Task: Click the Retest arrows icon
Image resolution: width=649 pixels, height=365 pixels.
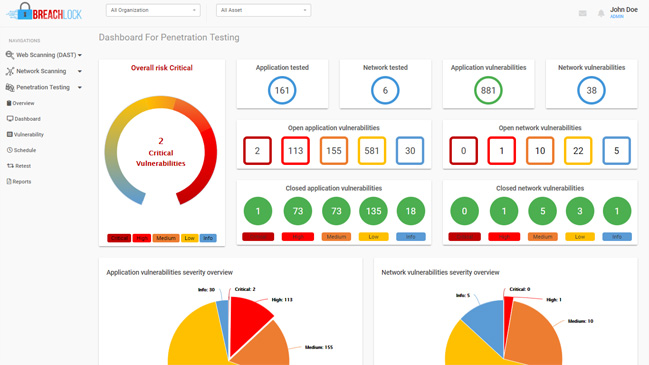Action: coord(10,166)
